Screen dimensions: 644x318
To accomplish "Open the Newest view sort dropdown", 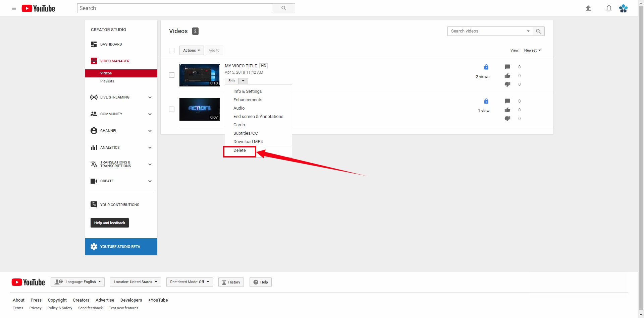I will point(533,50).
